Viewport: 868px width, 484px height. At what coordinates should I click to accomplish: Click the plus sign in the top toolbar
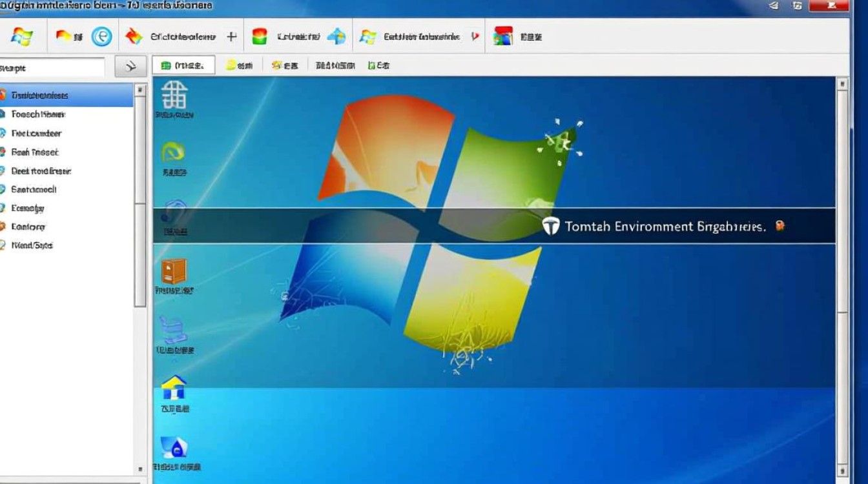tap(231, 37)
